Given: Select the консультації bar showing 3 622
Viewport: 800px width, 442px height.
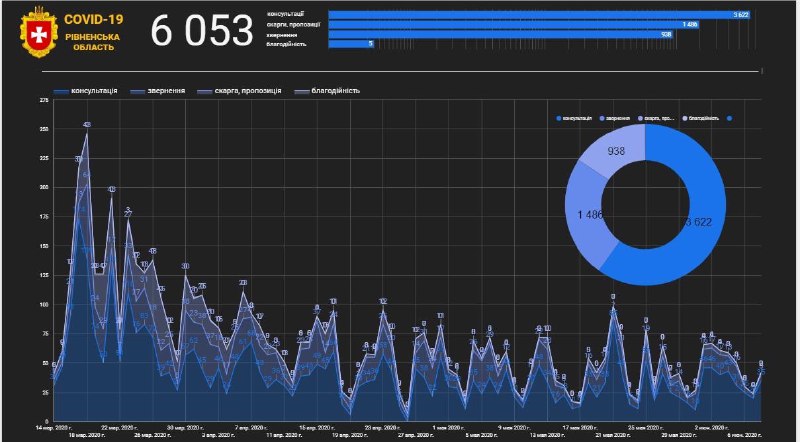Looking at the screenshot, I should point(545,15).
